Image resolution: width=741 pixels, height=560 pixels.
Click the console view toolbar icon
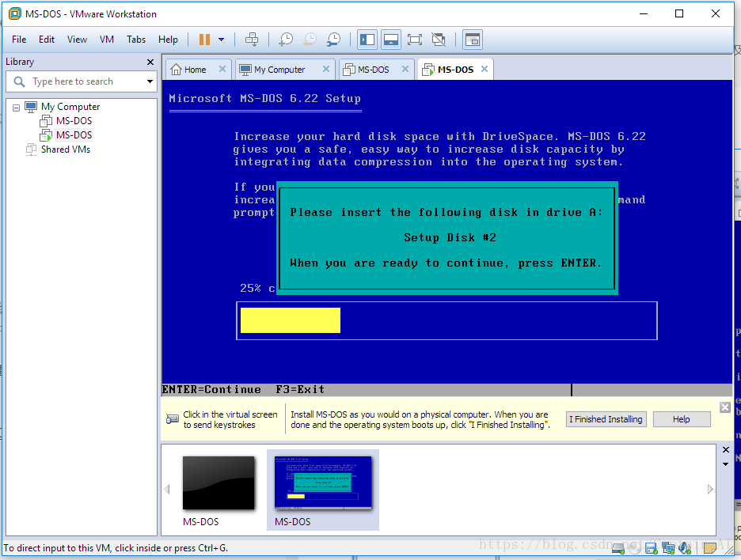coord(472,40)
